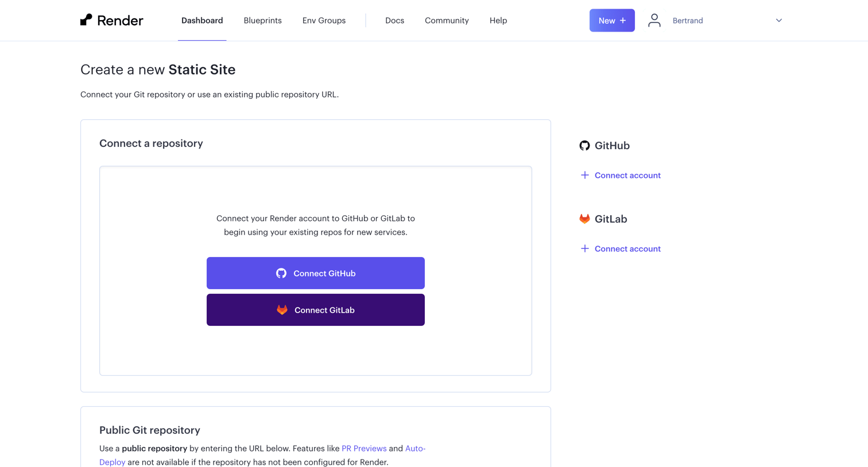Click Connect account link under GitLab
The width and height of the screenshot is (868, 467).
tap(627, 248)
